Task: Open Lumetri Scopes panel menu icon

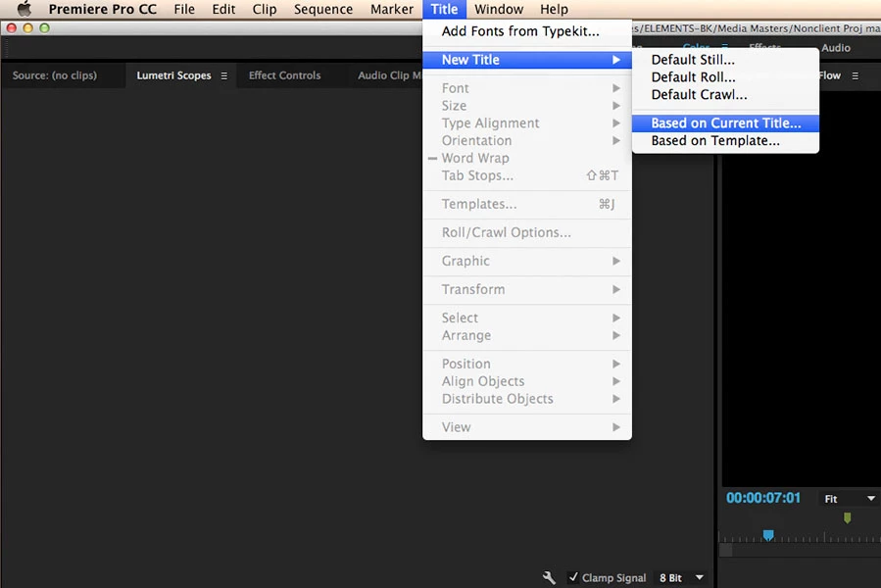Action: pyautogui.click(x=224, y=75)
